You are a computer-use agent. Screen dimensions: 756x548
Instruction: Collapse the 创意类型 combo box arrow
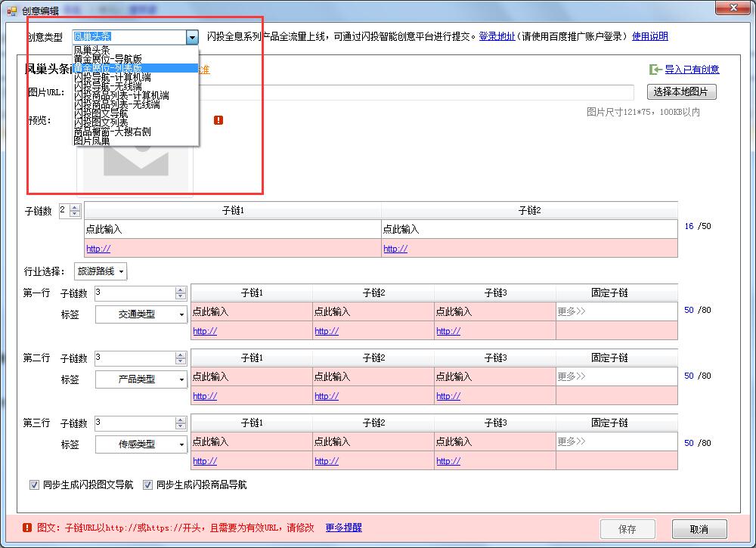[192, 37]
